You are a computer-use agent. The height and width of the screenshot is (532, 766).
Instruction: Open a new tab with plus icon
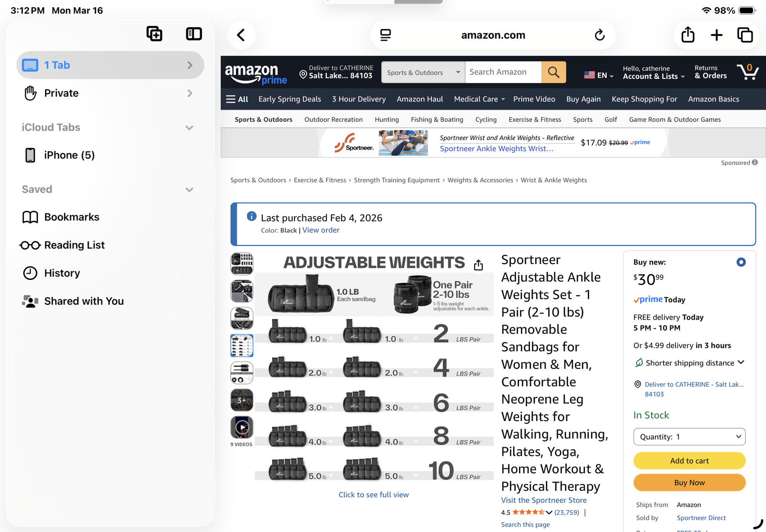tap(717, 35)
